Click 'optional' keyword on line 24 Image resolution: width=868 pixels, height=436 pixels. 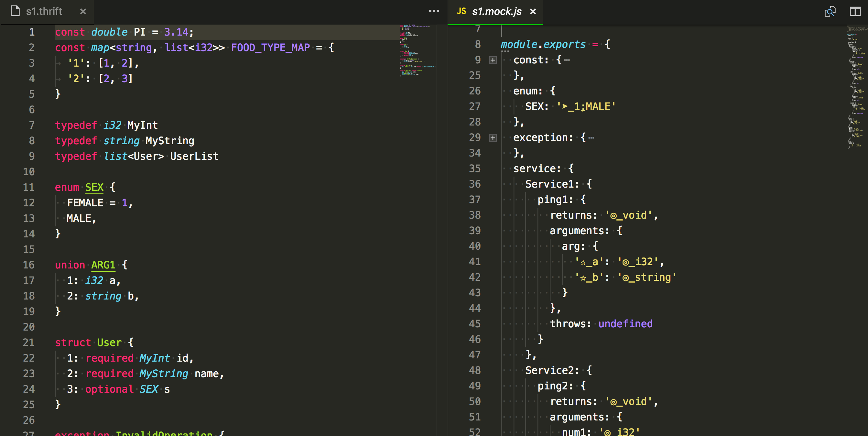109,389
